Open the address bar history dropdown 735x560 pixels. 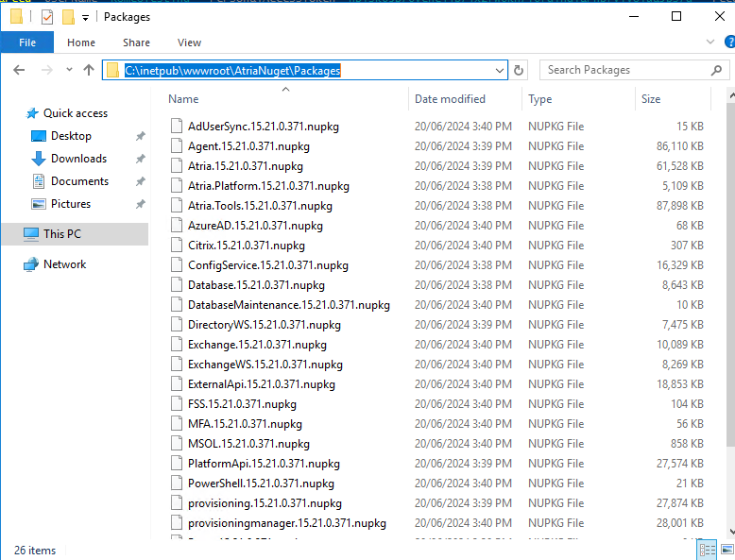(500, 71)
